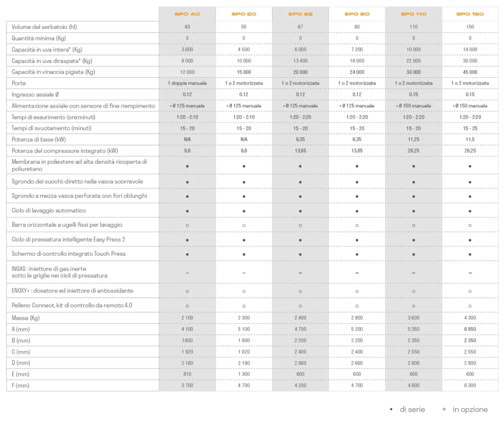
Task: Click 'Barra orizzontale a ugelli fissi per lavaggio'
Action: tap(67, 225)
